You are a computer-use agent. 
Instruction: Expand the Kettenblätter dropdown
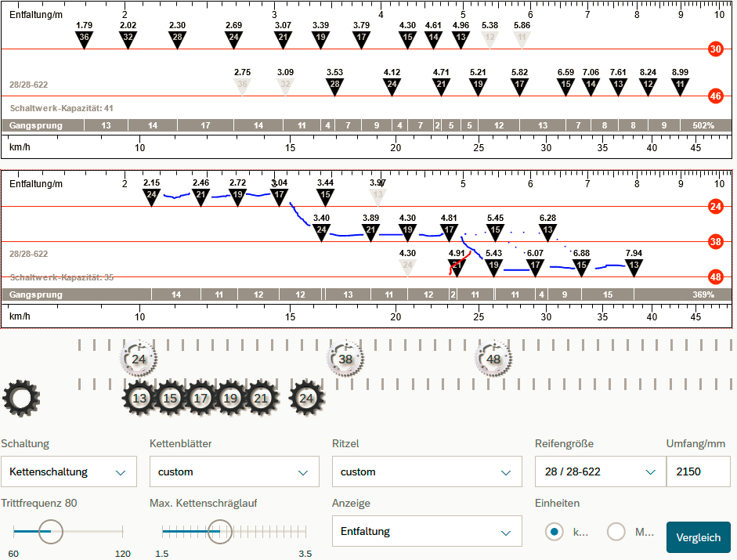tap(234, 472)
